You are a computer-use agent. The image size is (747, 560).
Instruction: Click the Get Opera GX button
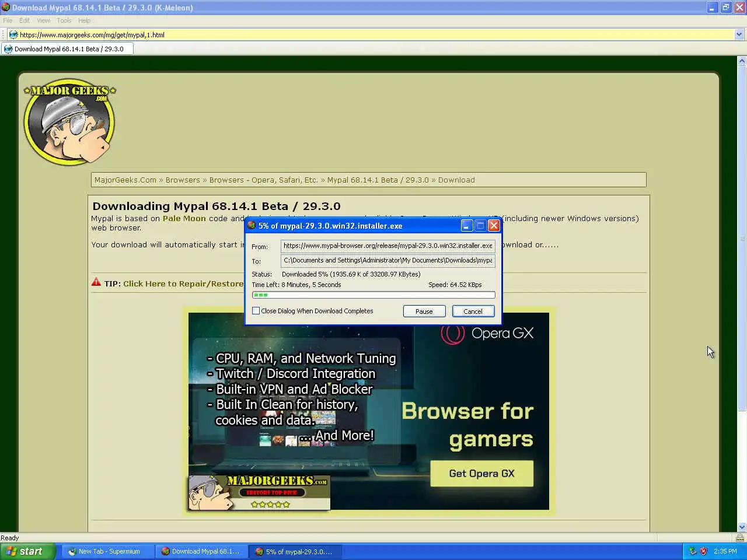[x=482, y=474]
